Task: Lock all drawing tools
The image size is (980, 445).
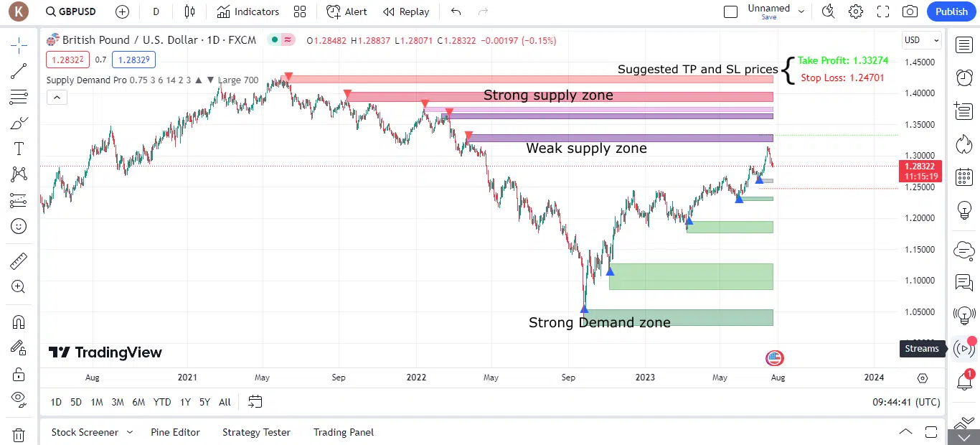Action: click(19, 375)
